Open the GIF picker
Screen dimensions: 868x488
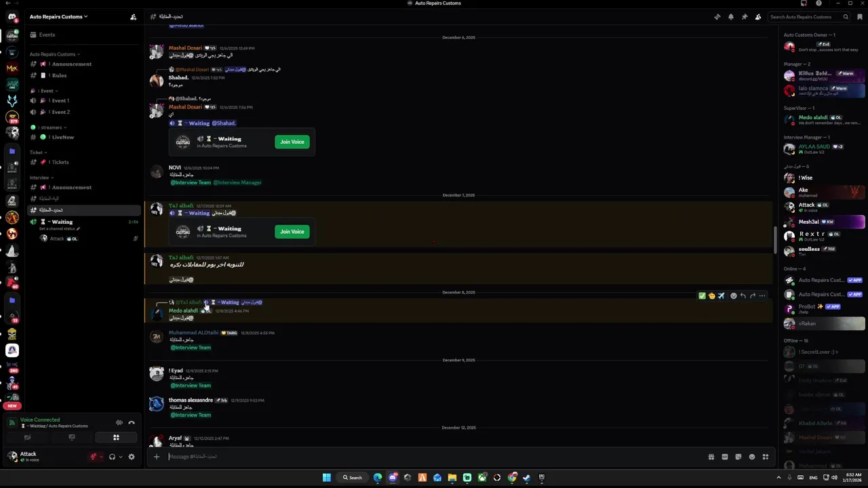[725, 457]
